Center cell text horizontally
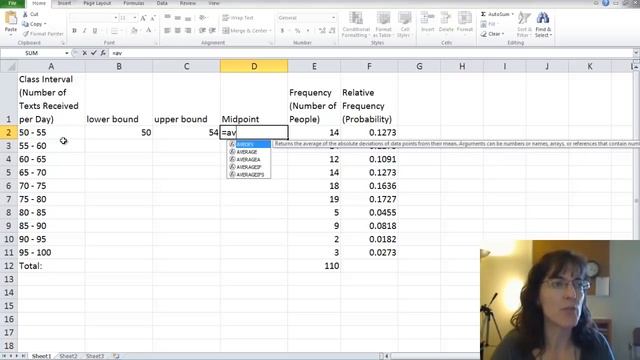 [178, 31]
